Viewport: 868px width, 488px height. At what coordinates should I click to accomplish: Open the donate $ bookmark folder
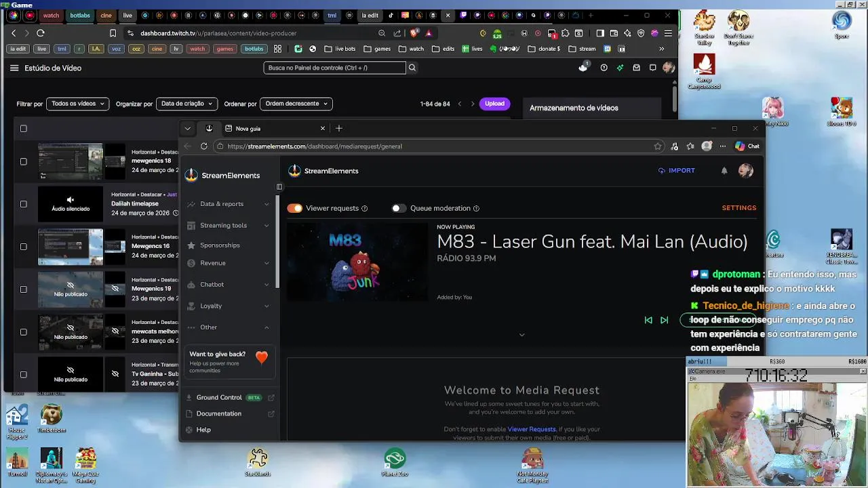[x=544, y=49]
